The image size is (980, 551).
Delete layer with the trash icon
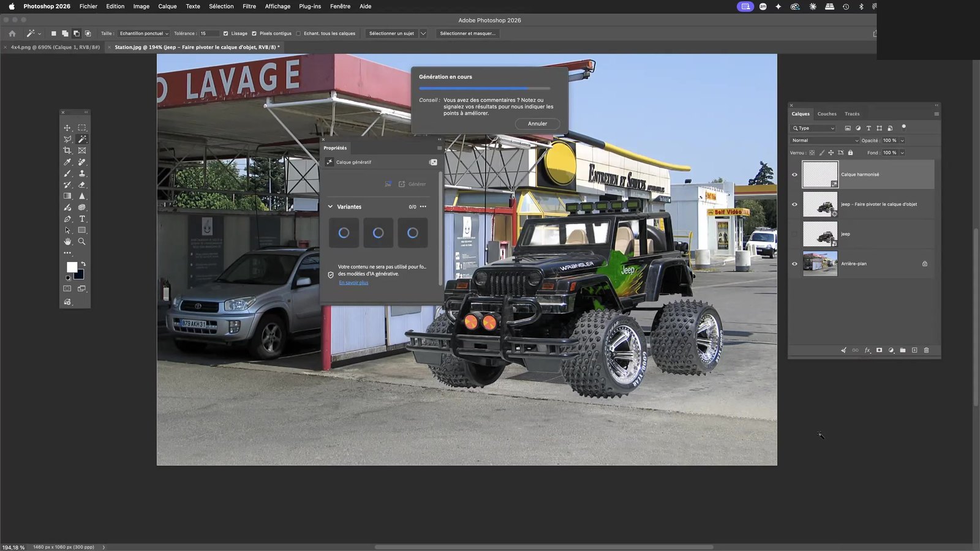926,350
